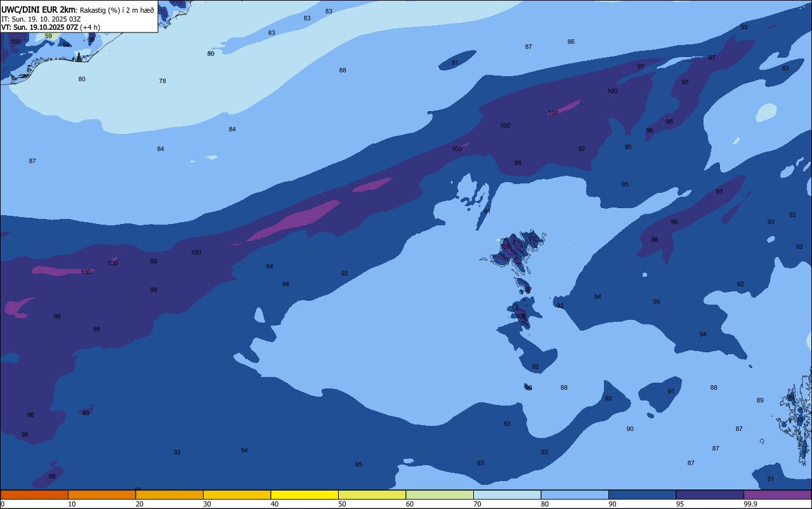This screenshot has width=812, height=509.
Task: Click the 70–80 pale blue legend swatch
Action: [507, 494]
